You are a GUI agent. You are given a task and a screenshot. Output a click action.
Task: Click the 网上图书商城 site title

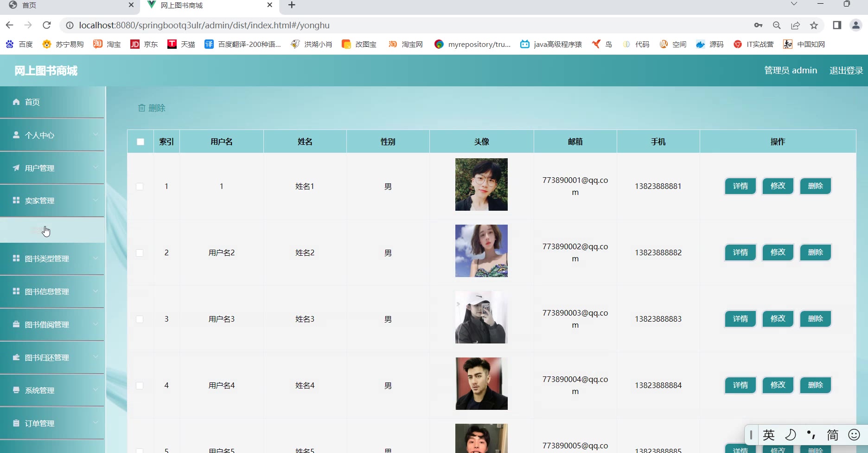46,71
